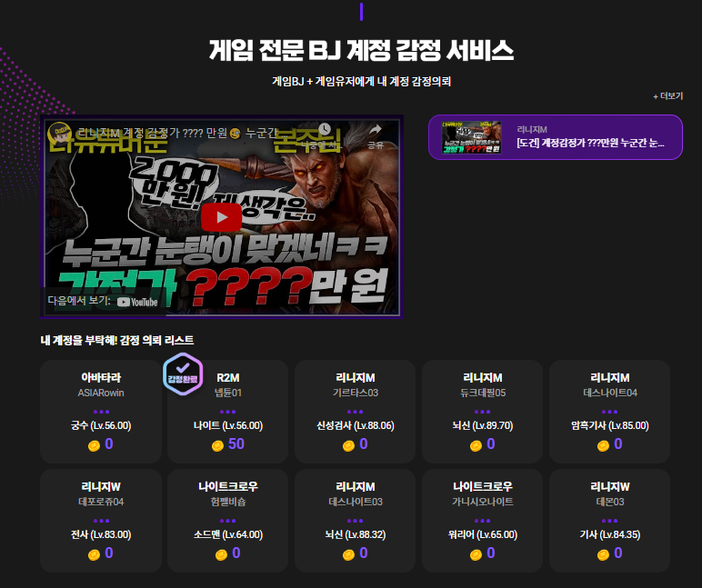Click the coin icon on the 데스나이트03 card
The image size is (702, 588).
tap(348, 555)
